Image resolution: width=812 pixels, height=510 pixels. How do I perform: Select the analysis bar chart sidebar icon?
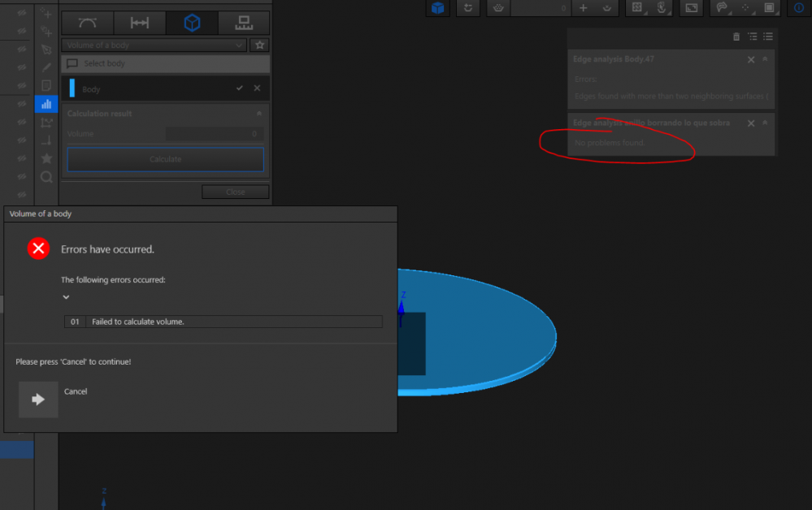46,104
